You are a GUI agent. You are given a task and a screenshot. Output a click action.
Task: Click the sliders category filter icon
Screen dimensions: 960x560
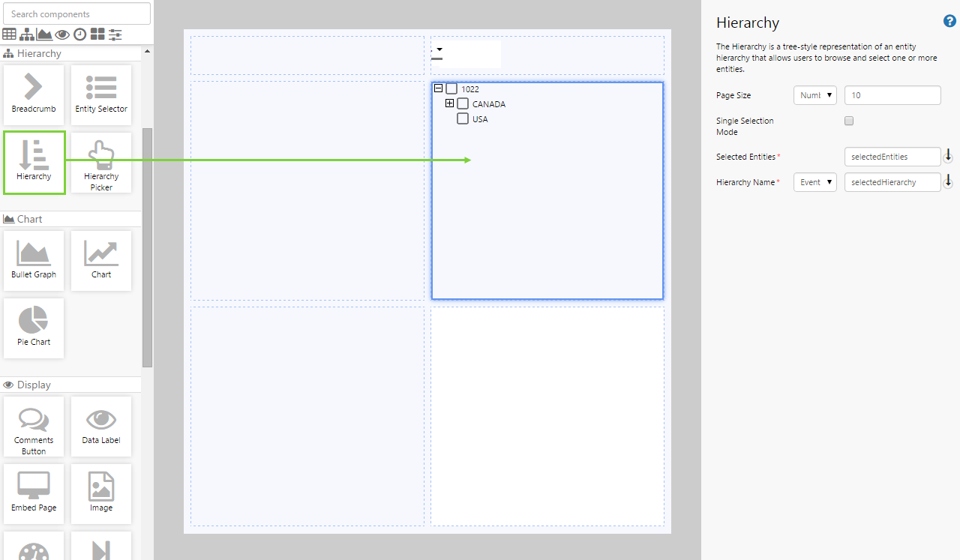click(x=115, y=34)
